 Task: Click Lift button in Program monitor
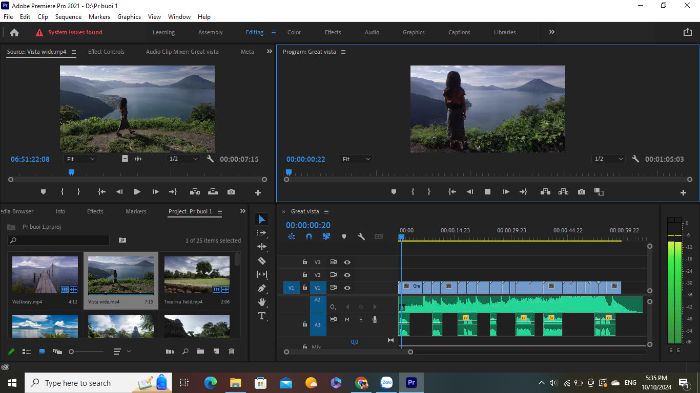coord(545,192)
